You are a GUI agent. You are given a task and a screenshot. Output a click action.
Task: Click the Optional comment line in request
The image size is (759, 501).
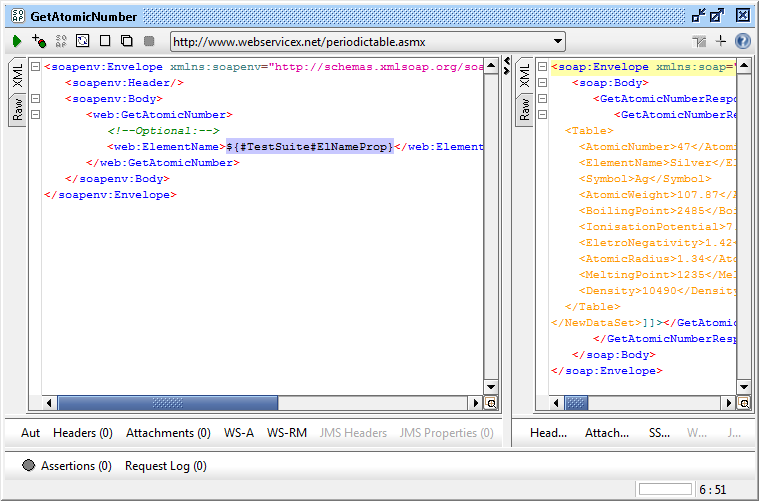click(x=164, y=131)
